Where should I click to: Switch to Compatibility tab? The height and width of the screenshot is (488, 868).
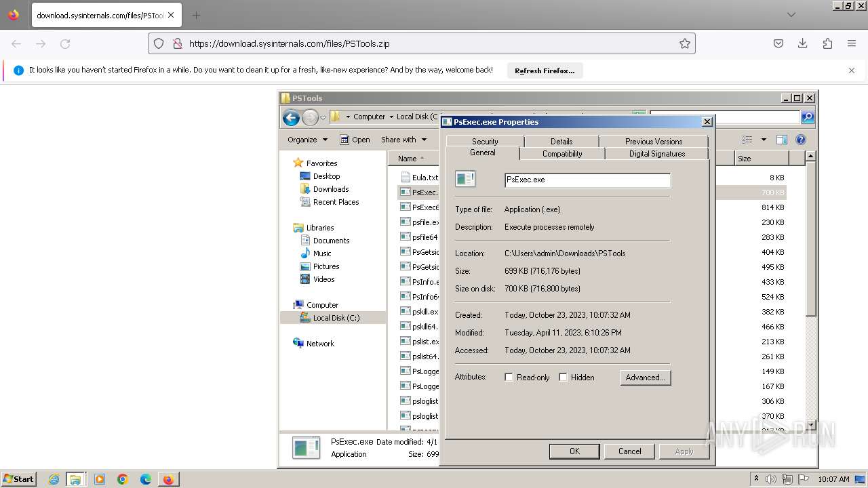point(562,154)
